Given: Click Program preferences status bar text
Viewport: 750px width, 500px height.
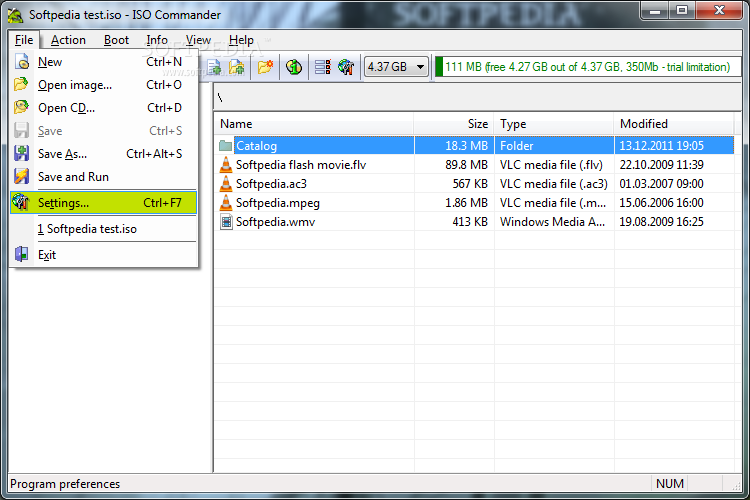Looking at the screenshot, I should 65,484.
